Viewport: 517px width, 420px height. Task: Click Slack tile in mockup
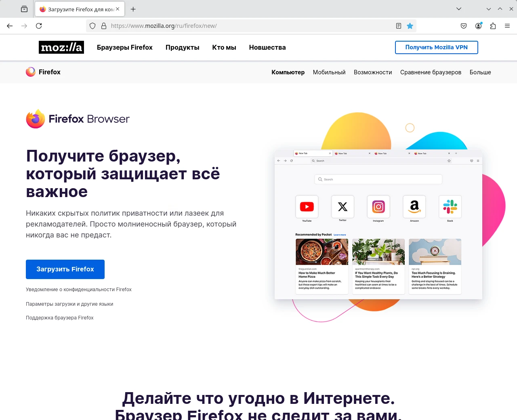point(450,207)
